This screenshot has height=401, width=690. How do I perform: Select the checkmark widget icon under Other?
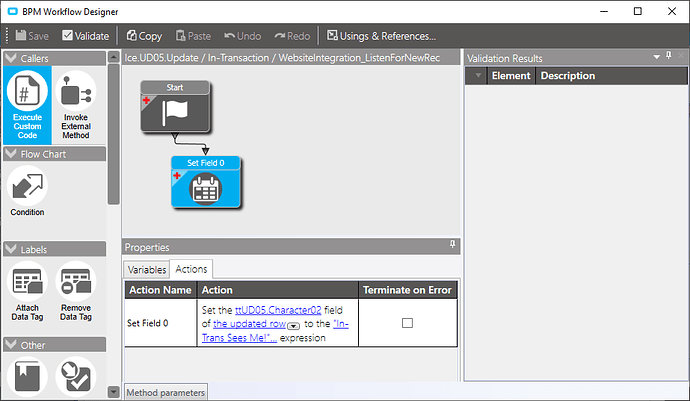pos(76,376)
